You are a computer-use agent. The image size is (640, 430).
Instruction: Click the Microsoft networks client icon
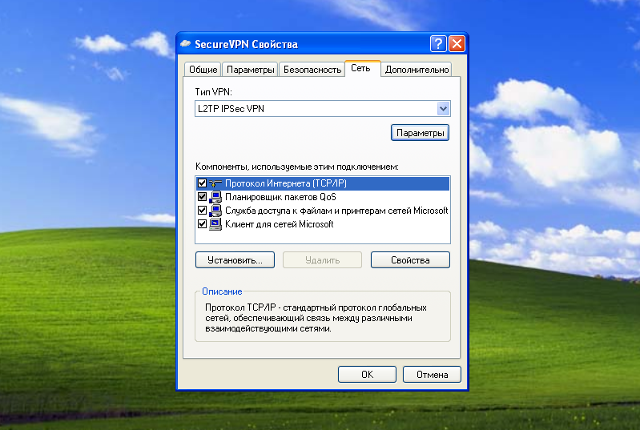pos(215,224)
